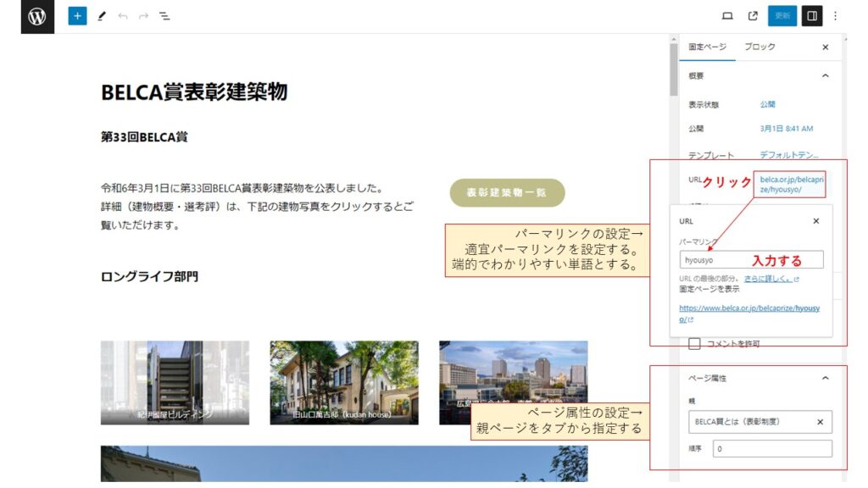Select the 紀伊國屋ビルディング image

click(x=175, y=383)
